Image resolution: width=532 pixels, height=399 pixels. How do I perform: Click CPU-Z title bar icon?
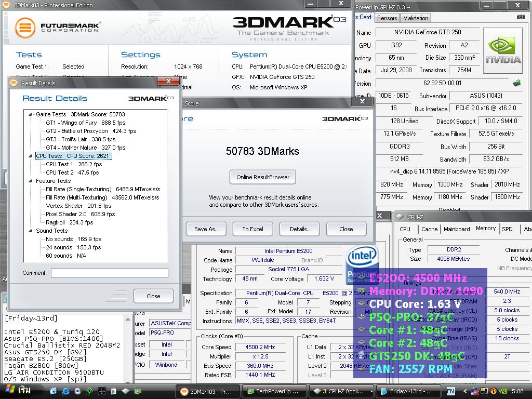[x=400, y=217]
